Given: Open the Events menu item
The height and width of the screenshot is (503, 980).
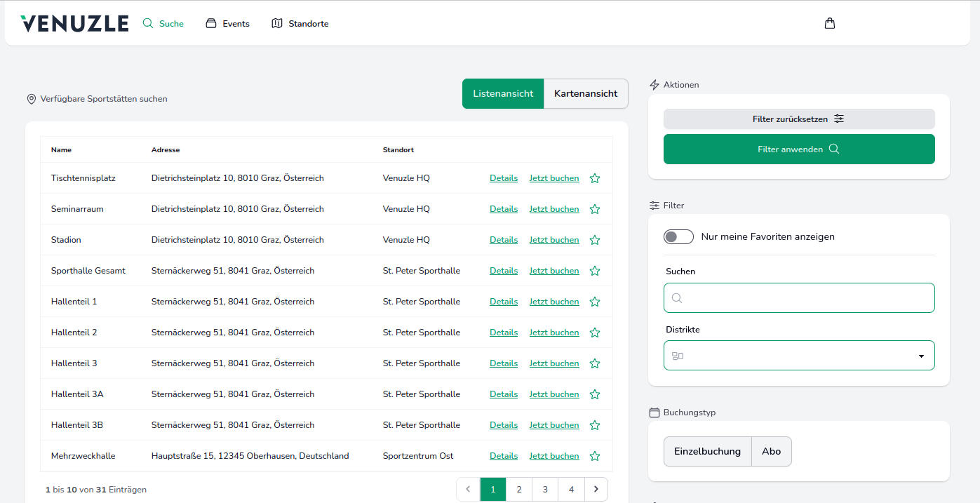Looking at the screenshot, I should point(227,24).
